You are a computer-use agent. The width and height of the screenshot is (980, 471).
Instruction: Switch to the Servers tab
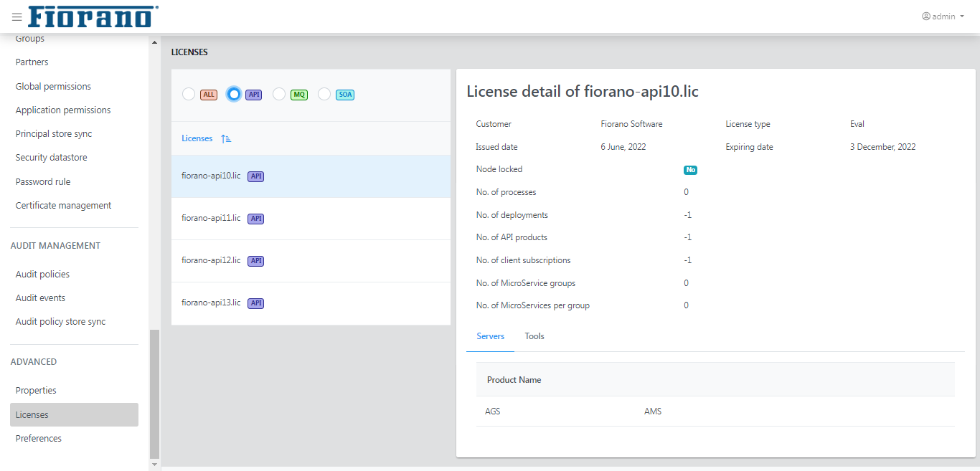click(x=491, y=336)
